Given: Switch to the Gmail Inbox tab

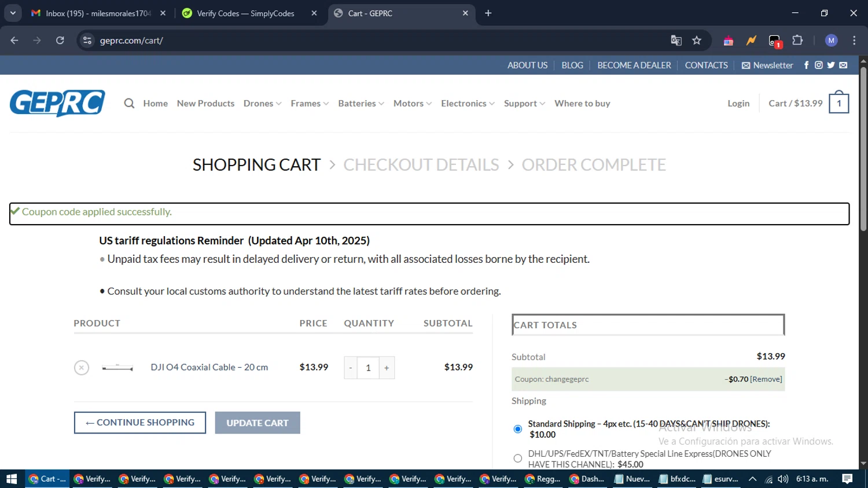Looking at the screenshot, I should (x=98, y=13).
